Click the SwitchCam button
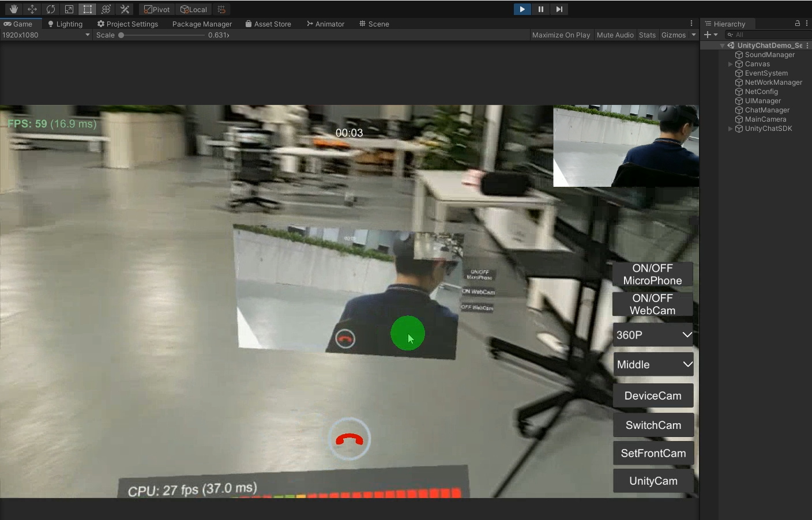Viewport: 812px width, 520px height. point(653,425)
